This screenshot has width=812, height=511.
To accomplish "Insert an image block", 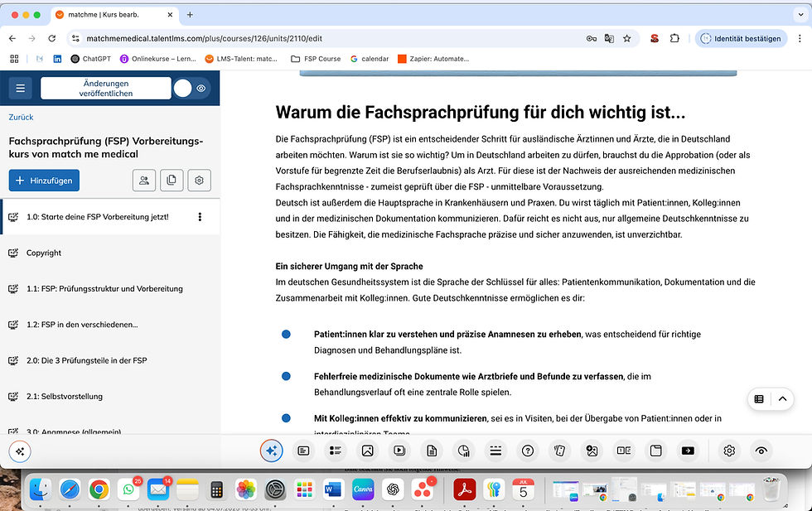I will pyautogui.click(x=368, y=451).
